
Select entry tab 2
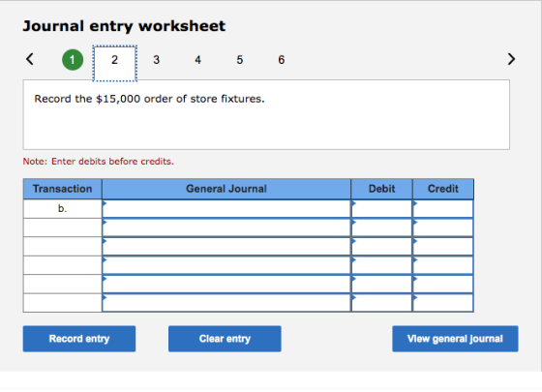(115, 63)
